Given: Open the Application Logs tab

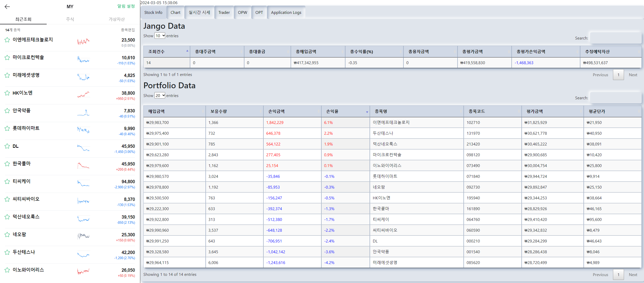Looking at the screenshot, I should (286, 12).
